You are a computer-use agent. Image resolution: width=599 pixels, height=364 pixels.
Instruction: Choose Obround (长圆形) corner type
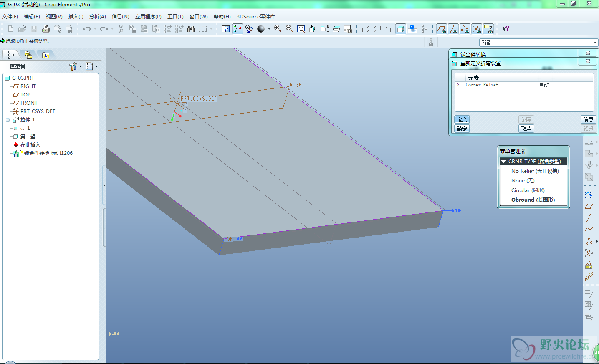coord(533,200)
